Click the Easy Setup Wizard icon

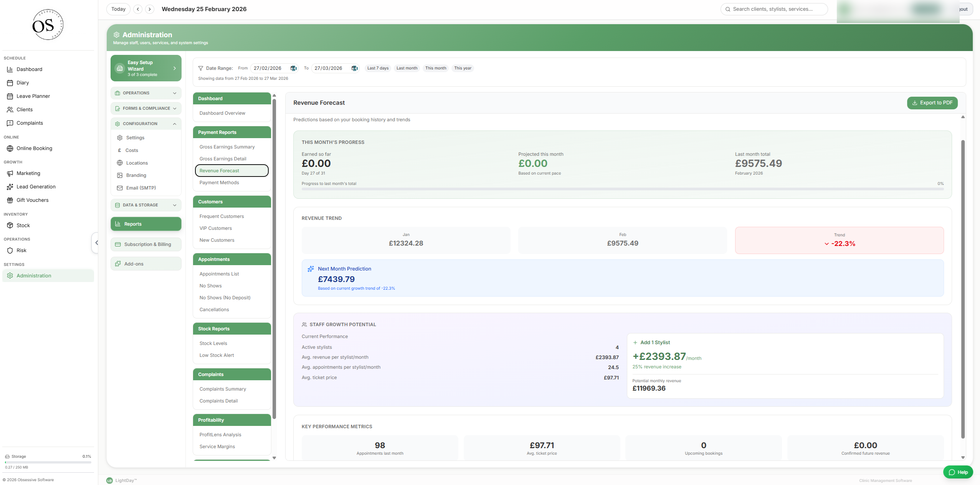click(120, 68)
